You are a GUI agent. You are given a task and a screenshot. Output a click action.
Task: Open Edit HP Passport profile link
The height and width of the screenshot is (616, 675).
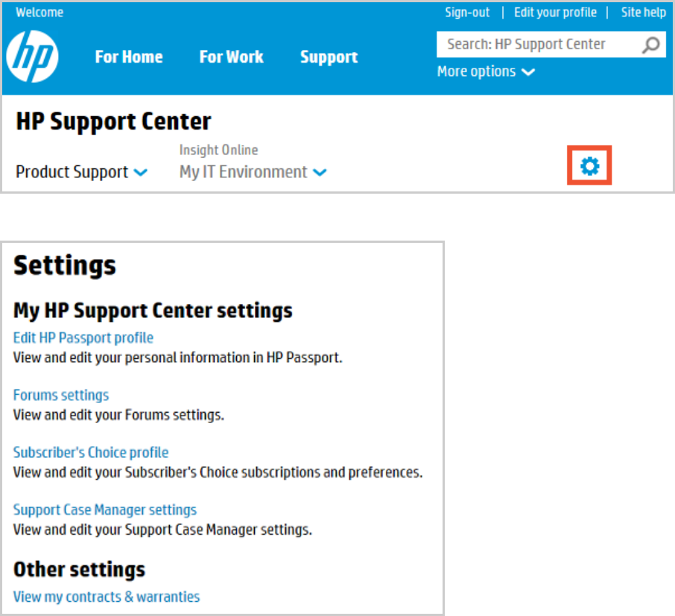(83, 338)
